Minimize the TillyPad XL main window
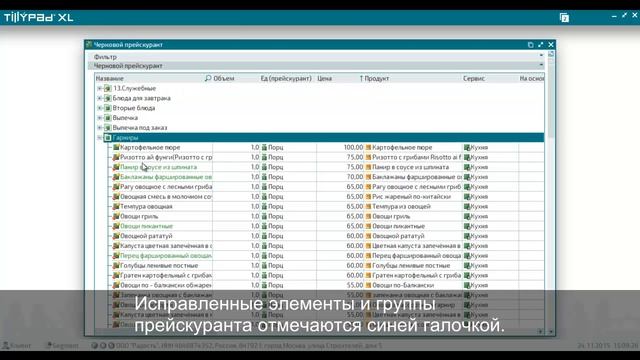This screenshot has height=360, width=640. [x=614, y=16]
